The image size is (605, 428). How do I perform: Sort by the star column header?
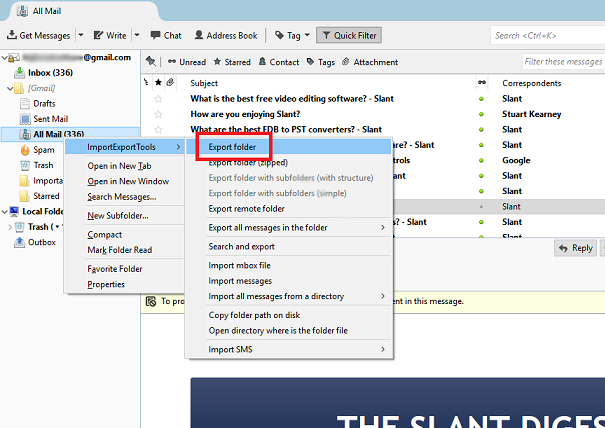[x=158, y=83]
